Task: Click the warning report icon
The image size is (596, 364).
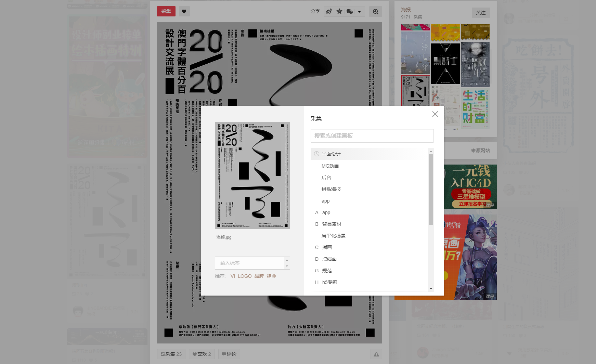Action: 376,354
